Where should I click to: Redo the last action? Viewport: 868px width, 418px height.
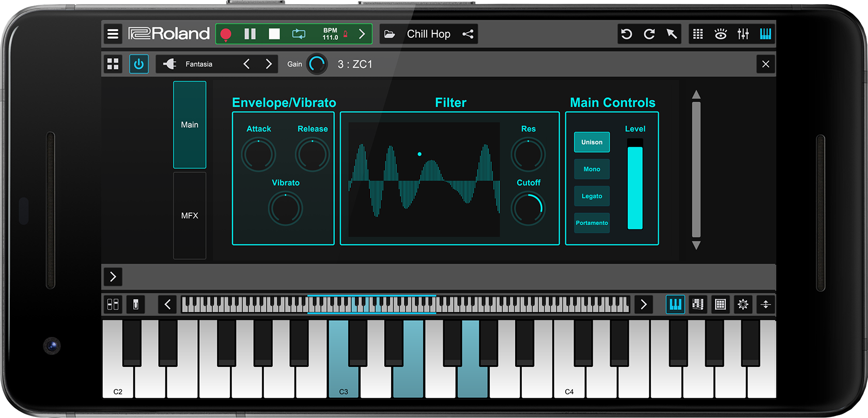point(649,34)
